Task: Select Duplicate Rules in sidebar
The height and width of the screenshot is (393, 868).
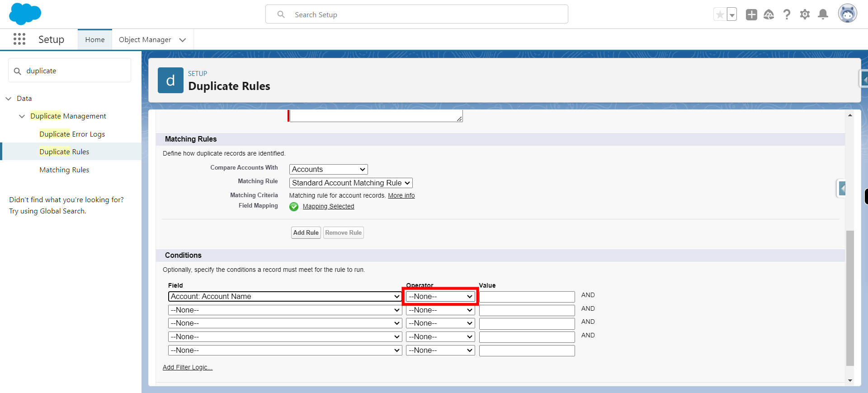Action: pyautogui.click(x=64, y=152)
